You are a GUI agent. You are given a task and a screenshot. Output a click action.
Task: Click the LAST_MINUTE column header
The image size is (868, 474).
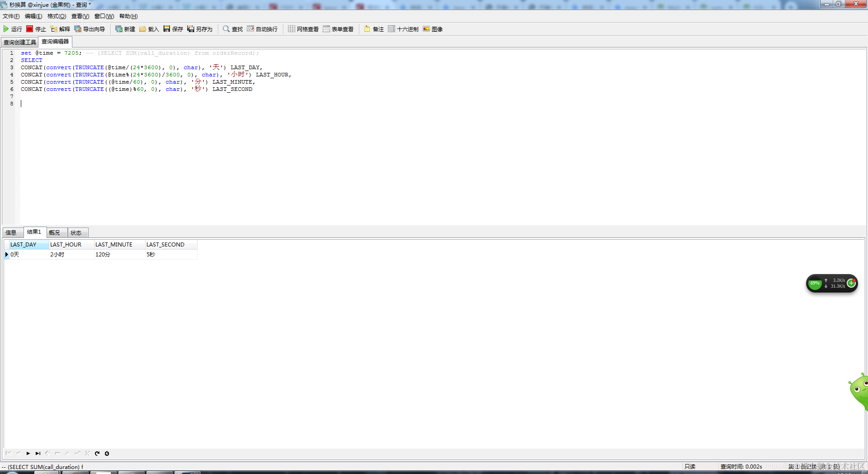(x=119, y=245)
